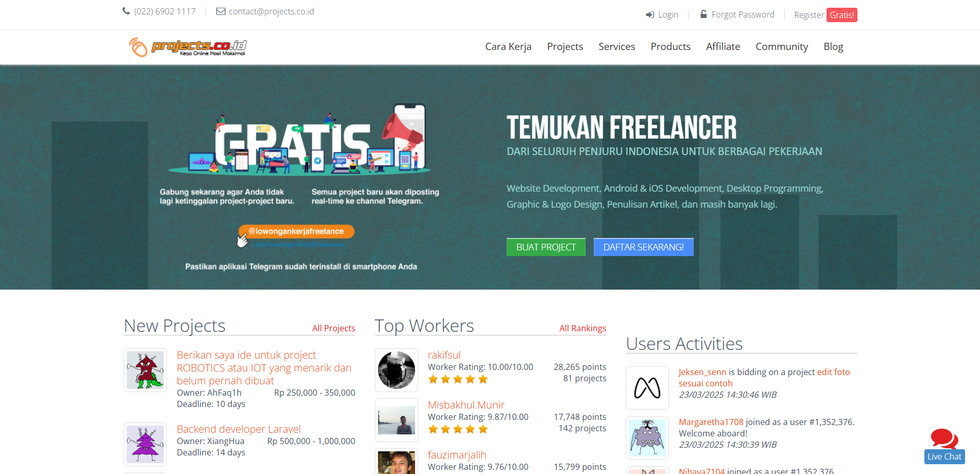Open the Backend developer Laravel project
980x474 pixels.
238,429
